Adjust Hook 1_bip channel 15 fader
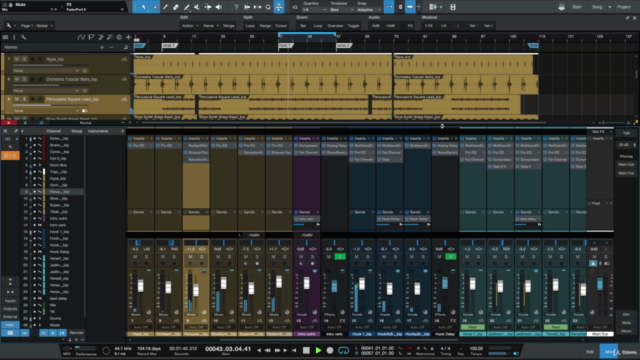The image size is (640, 360). point(362,283)
